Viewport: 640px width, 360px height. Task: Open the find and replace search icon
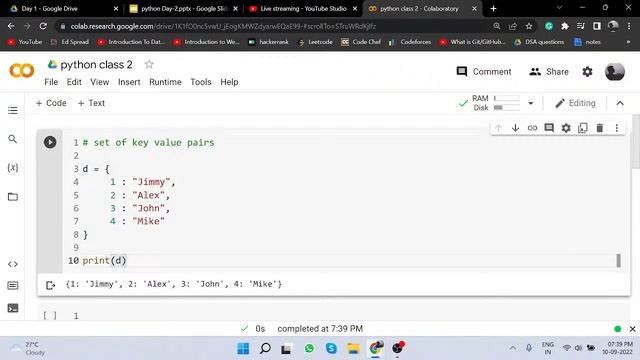13,139
